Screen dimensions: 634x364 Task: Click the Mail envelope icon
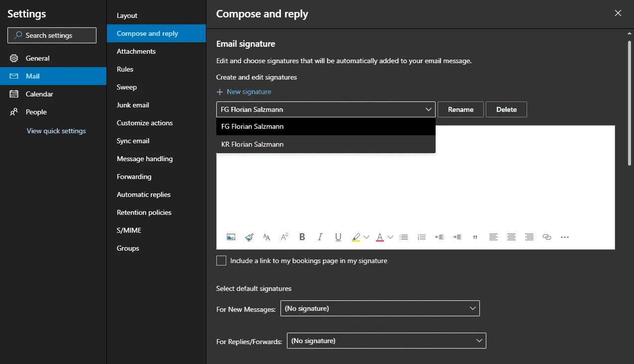[x=14, y=76]
